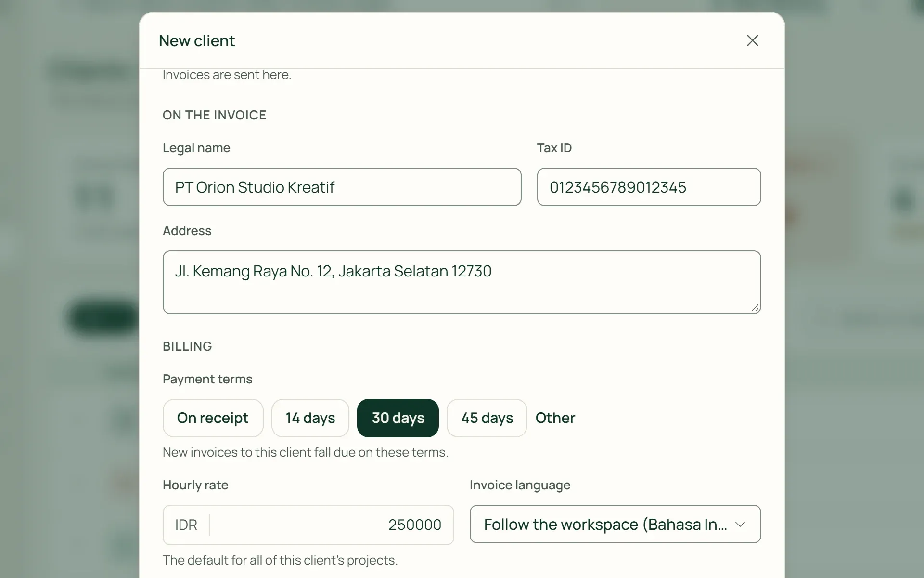Focus the Tax ID field
The image size is (924, 578).
coord(649,187)
